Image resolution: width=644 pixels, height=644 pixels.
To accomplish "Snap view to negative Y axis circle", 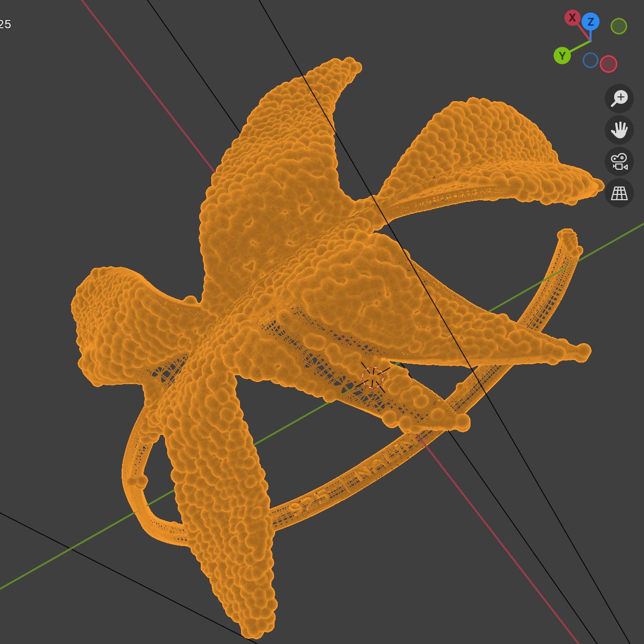I will pos(618,26).
